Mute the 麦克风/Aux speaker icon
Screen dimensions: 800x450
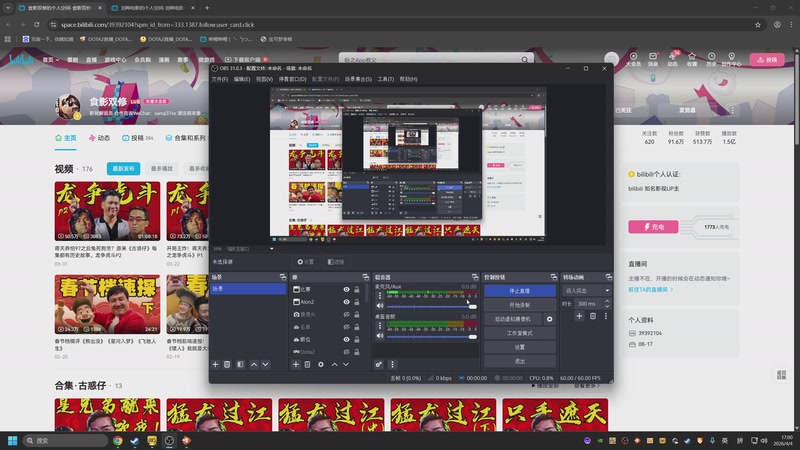(x=380, y=306)
